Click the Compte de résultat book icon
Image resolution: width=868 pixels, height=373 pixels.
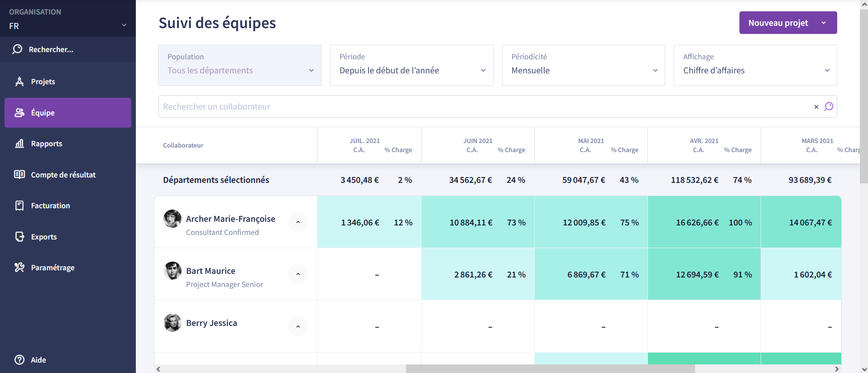[x=19, y=175]
